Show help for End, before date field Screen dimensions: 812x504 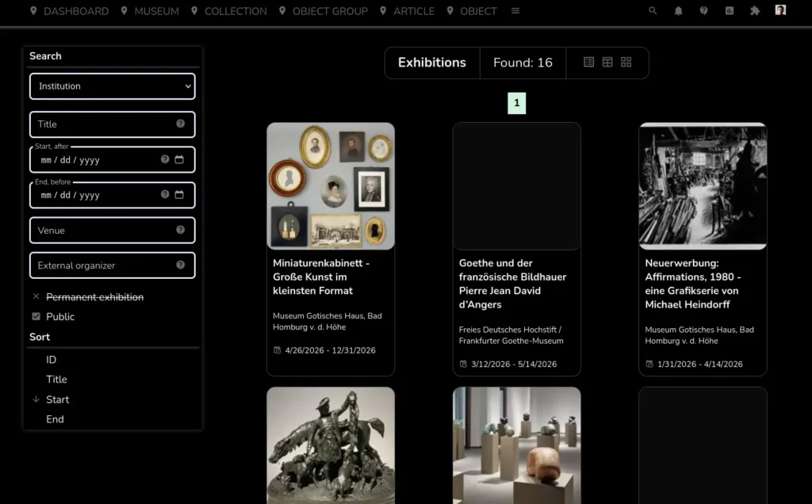point(165,195)
